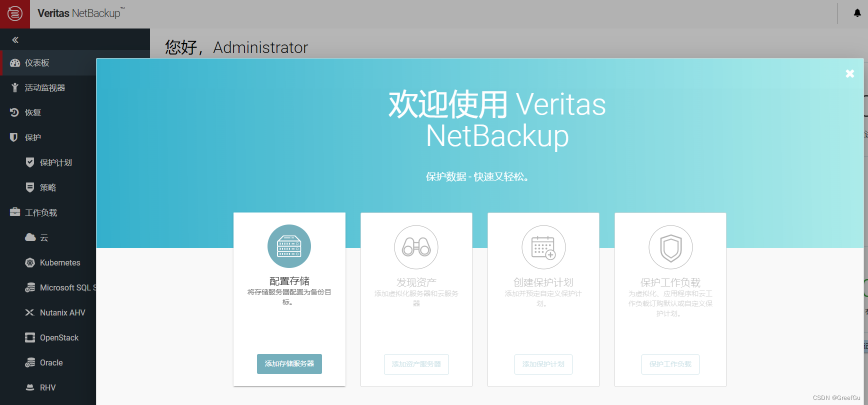Click the Nutanix AHV workload icon
Viewport: 868px width, 405px height.
coord(30,312)
